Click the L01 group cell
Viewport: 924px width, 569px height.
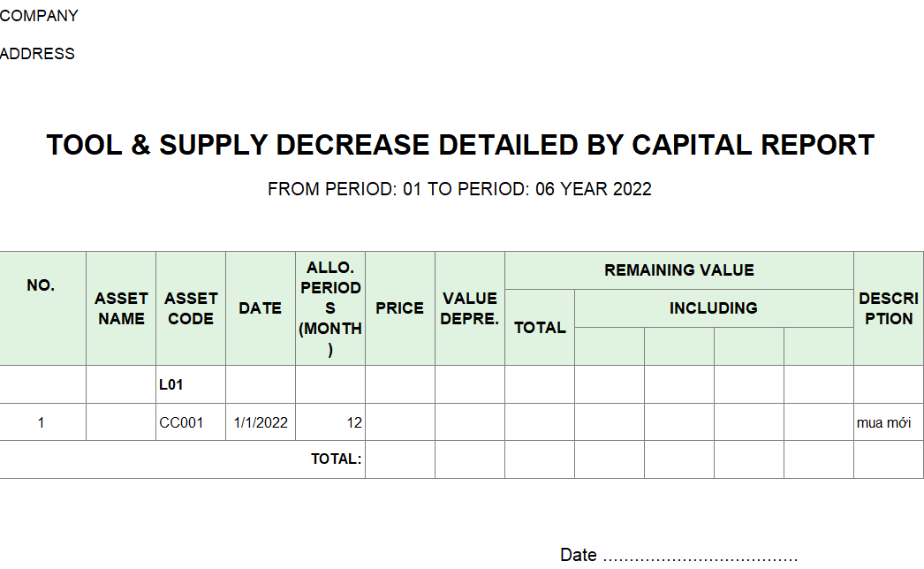pos(171,385)
